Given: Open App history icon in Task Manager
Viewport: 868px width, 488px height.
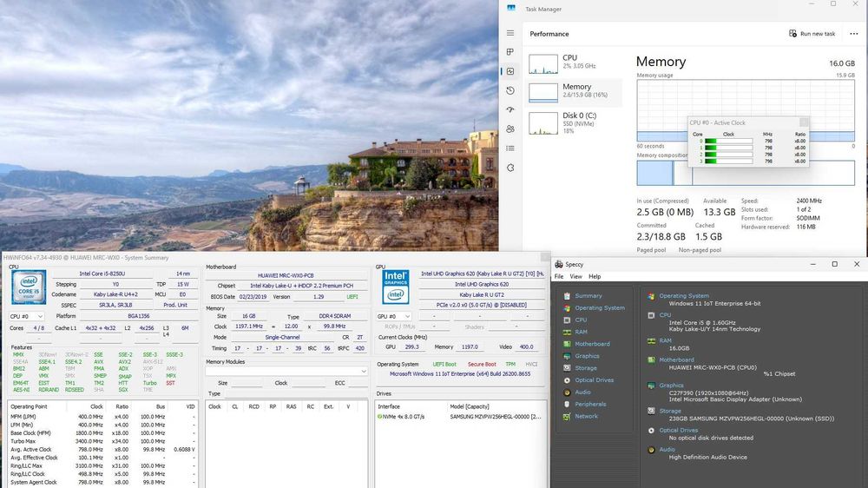Looking at the screenshot, I should (510, 90).
